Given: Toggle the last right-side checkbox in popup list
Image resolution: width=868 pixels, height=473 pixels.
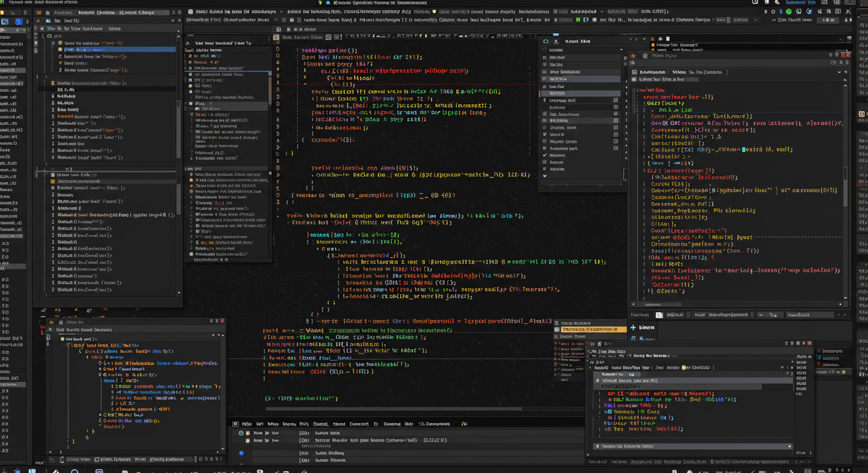Looking at the screenshot, I should 615,148.
